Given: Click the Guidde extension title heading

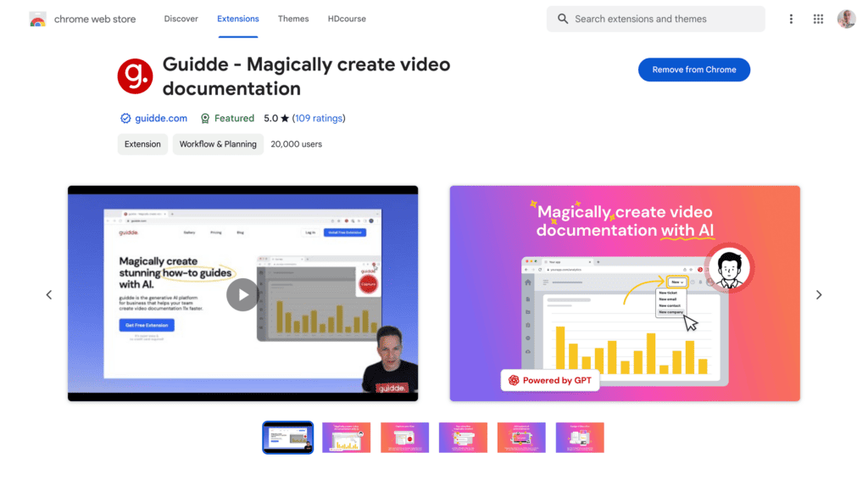Looking at the screenshot, I should click(306, 76).
